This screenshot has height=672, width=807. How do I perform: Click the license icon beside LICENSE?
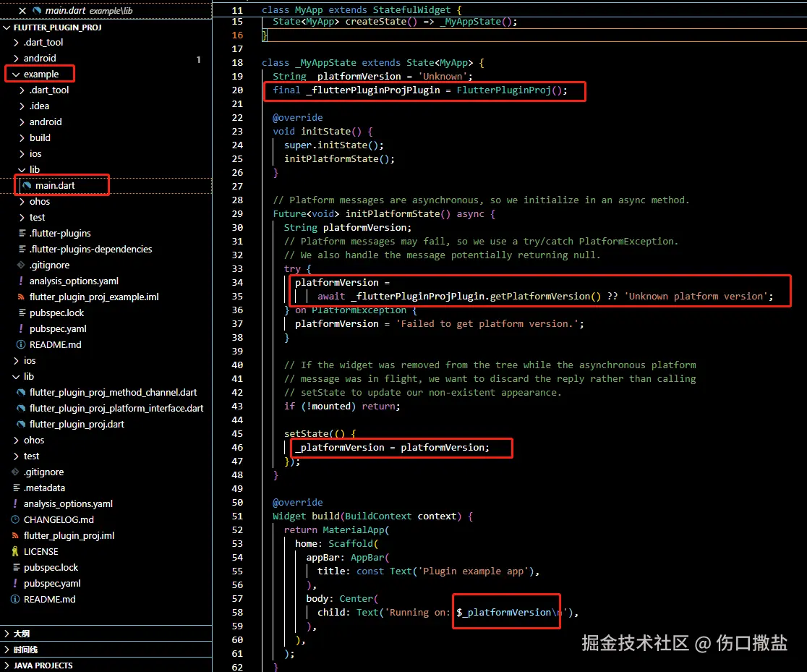click(x=15, y=551)
